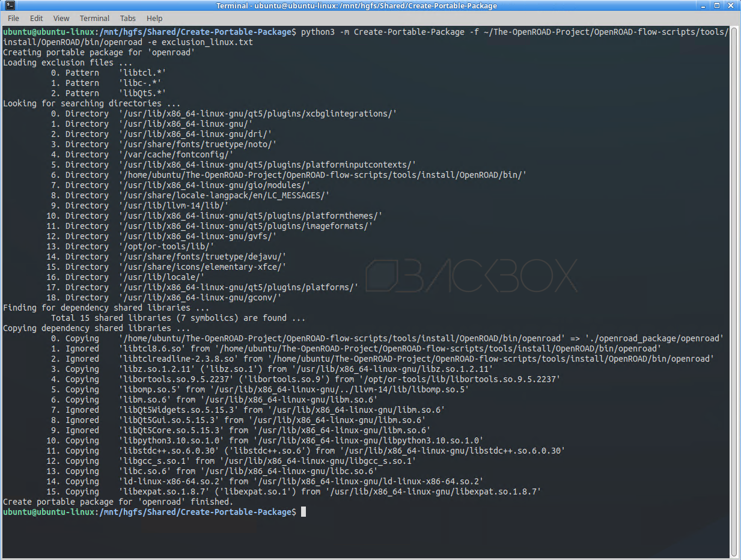Screen dimensions: 741x560
Task: Click 'Total 15 shared libraries' line
Action: tap(178, 318)
